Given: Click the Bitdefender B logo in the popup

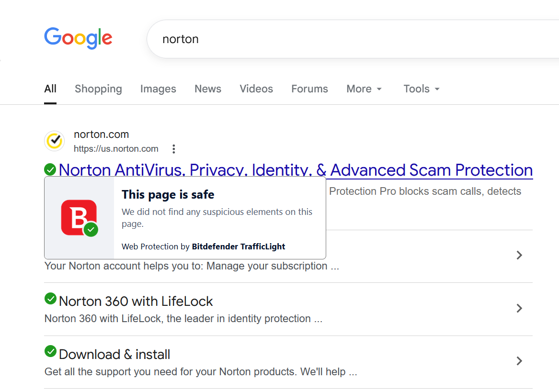Looking at the screenshot, I should point(79,218).
